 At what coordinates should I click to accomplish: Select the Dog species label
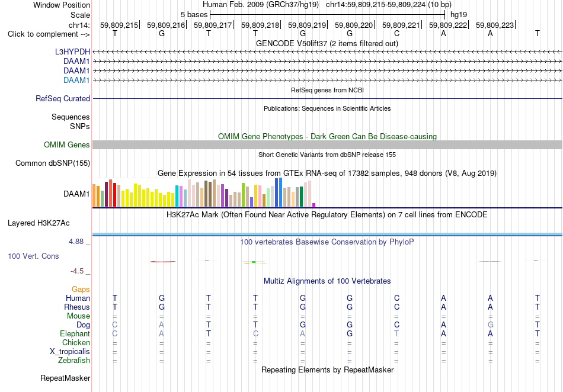[83, 325]
